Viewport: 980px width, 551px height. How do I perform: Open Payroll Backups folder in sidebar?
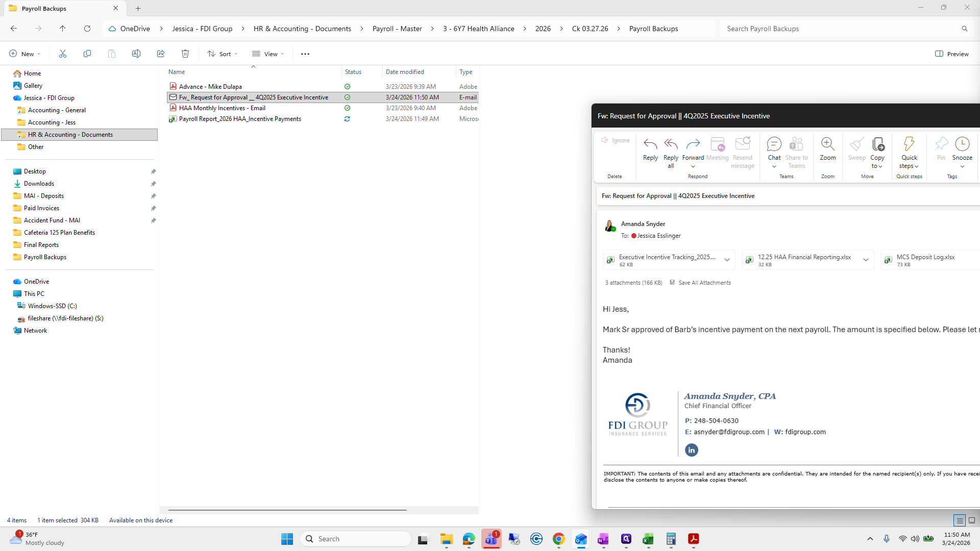click(x=45, y=257)
